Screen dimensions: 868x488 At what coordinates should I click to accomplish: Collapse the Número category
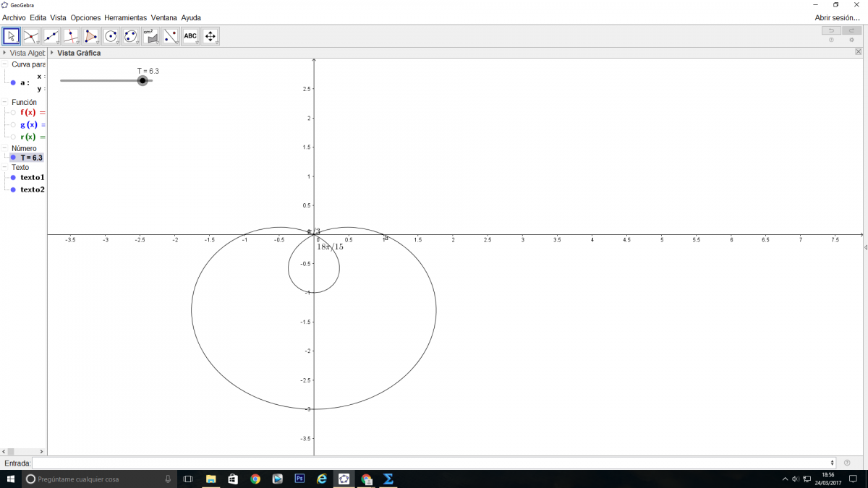pos(5,148)
